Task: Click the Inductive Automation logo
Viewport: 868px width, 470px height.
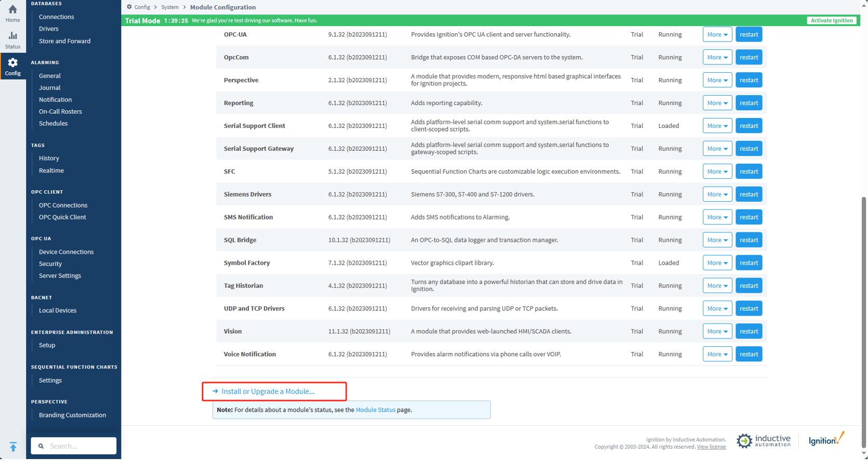Action: click(763, 441)
